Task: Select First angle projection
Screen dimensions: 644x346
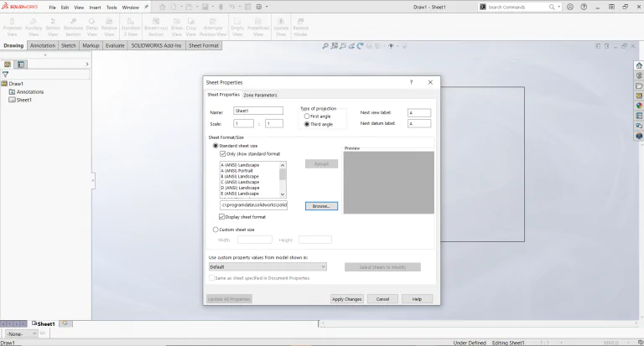Action: coord(307,116)
